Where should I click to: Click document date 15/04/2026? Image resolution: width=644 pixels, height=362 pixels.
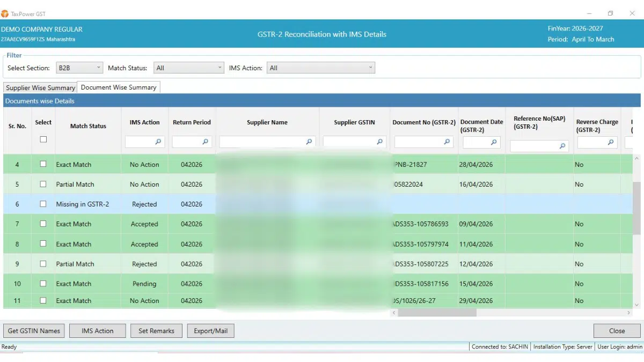[x=475, y=284]
